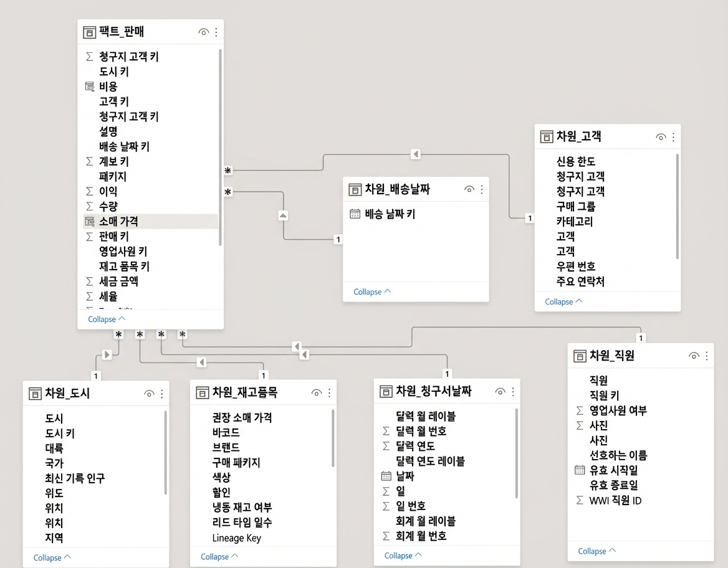Click the calculated column icon beside 비용

90,87
